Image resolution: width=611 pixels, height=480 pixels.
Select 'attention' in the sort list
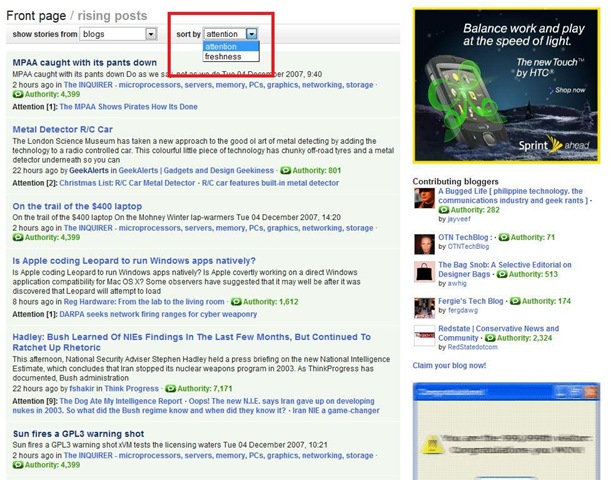point(231,46)
